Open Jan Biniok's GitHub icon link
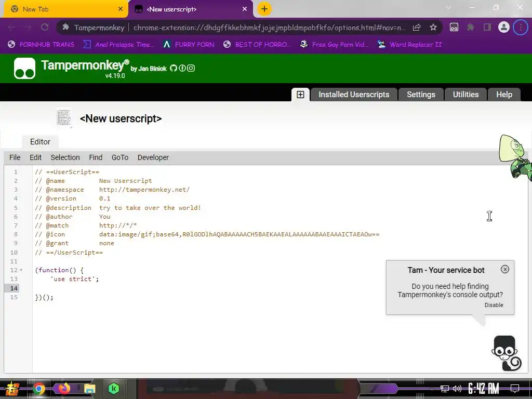 [x=174, y=68]
